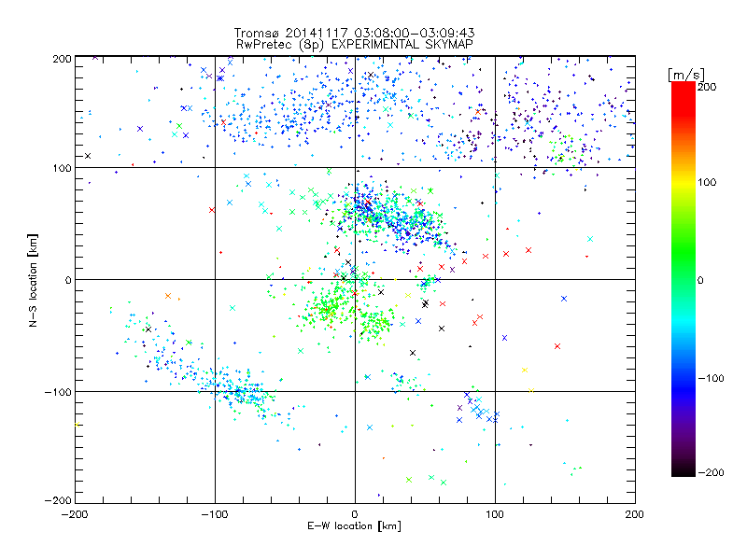Click the 'E-W location [km]' axis label
Image resolution: width=747 pixels, height=560 pixels.
click(x=354, y=526)
